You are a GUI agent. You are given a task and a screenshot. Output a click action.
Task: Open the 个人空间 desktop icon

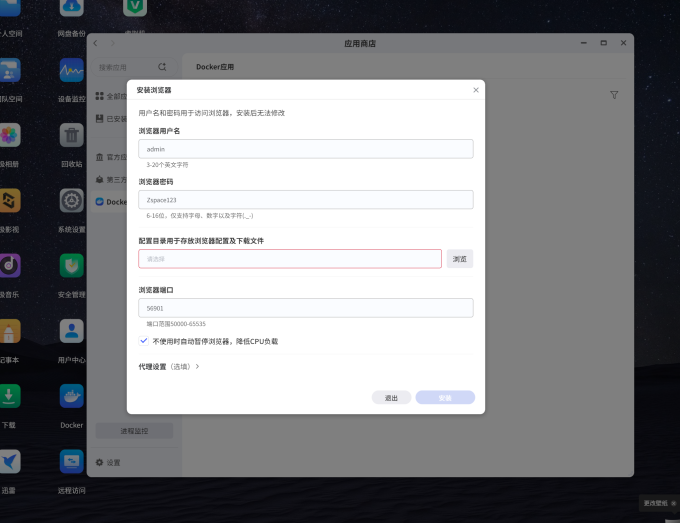(x=10, y=7)
